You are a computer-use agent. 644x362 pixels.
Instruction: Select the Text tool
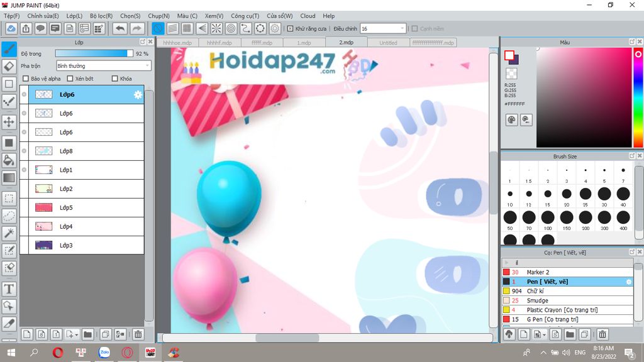[9, 289]
